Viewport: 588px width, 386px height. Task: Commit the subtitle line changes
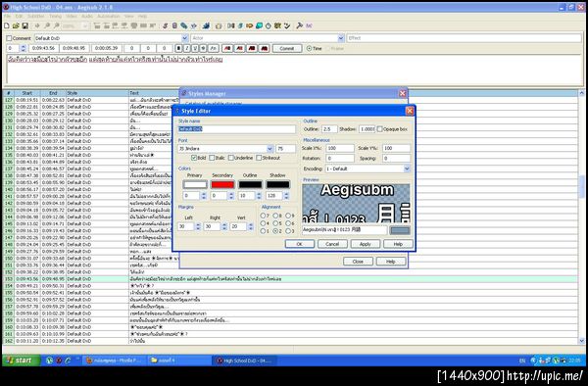(287, 48)
